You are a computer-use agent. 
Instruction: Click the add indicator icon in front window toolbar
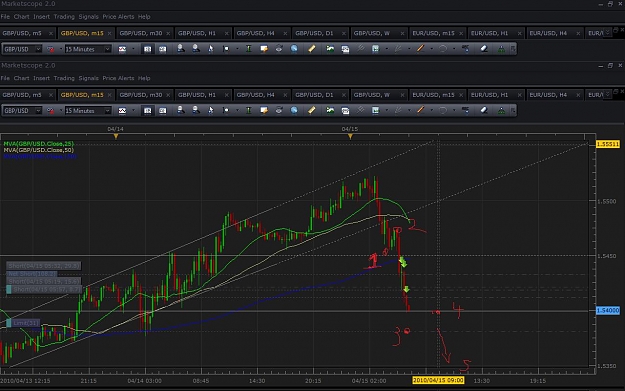[x=375, y=110]
